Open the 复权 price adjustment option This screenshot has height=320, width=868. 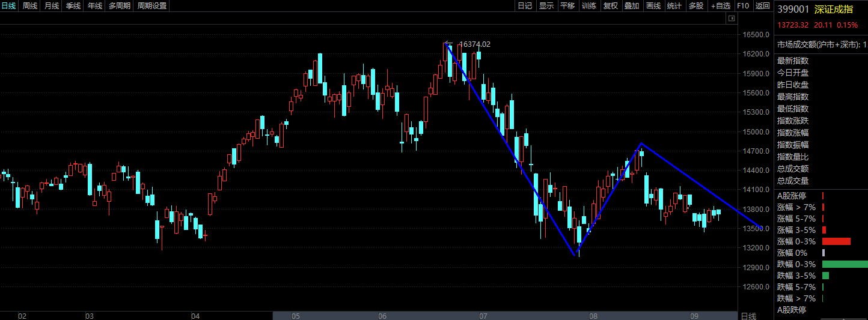tap(610, 5)
